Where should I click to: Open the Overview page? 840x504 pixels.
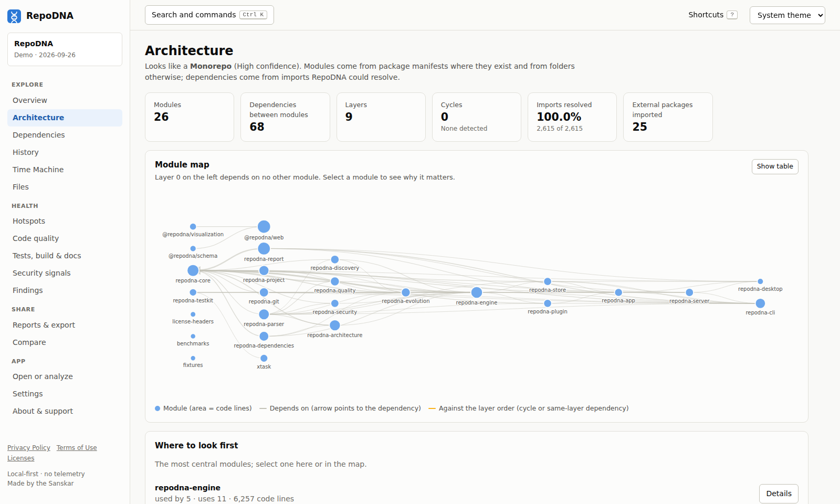65,100
